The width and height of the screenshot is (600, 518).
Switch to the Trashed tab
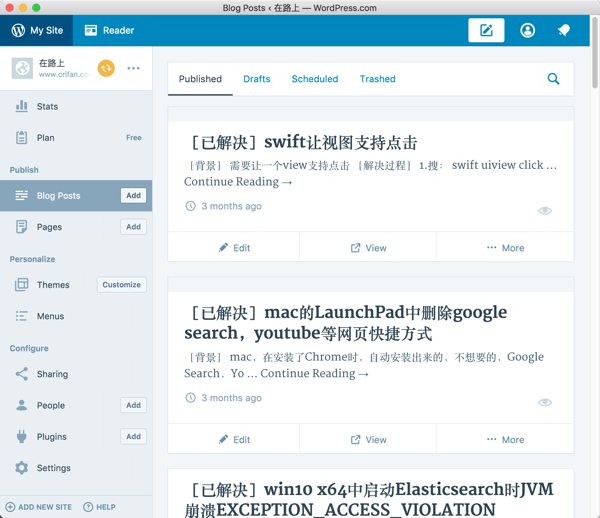click(x=377, y=79)
